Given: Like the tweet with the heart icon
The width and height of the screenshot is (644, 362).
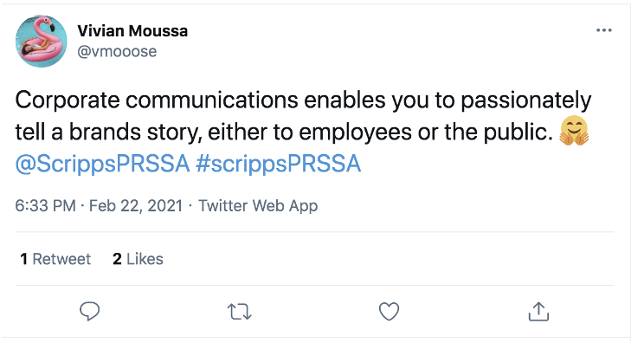Looking at the screenshot, I should pyautogui.click(x=390, y=310).
